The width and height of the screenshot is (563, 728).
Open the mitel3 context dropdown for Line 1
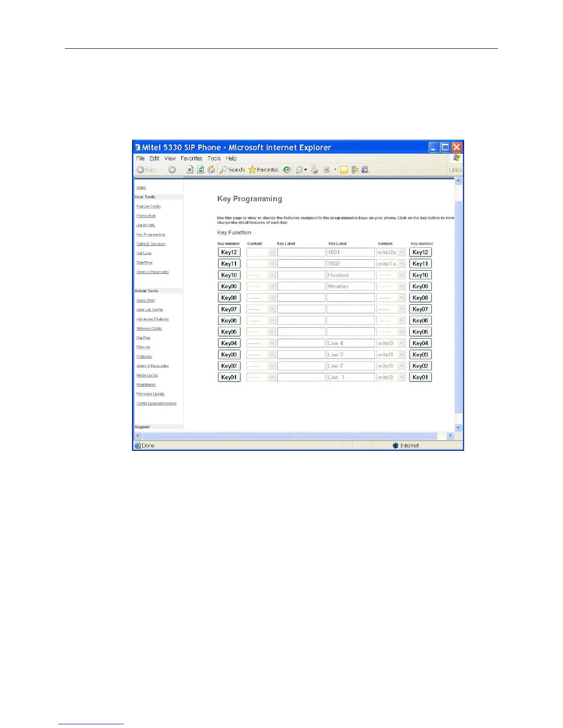[402, 377]
